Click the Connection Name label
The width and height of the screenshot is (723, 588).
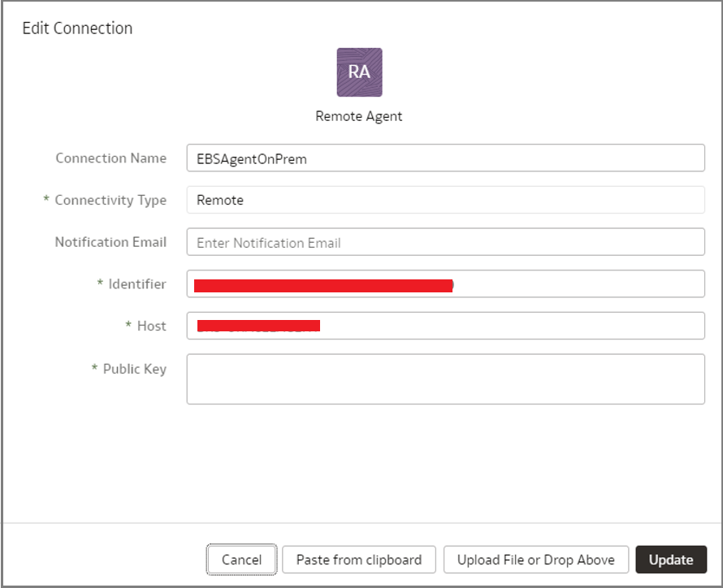110,158
